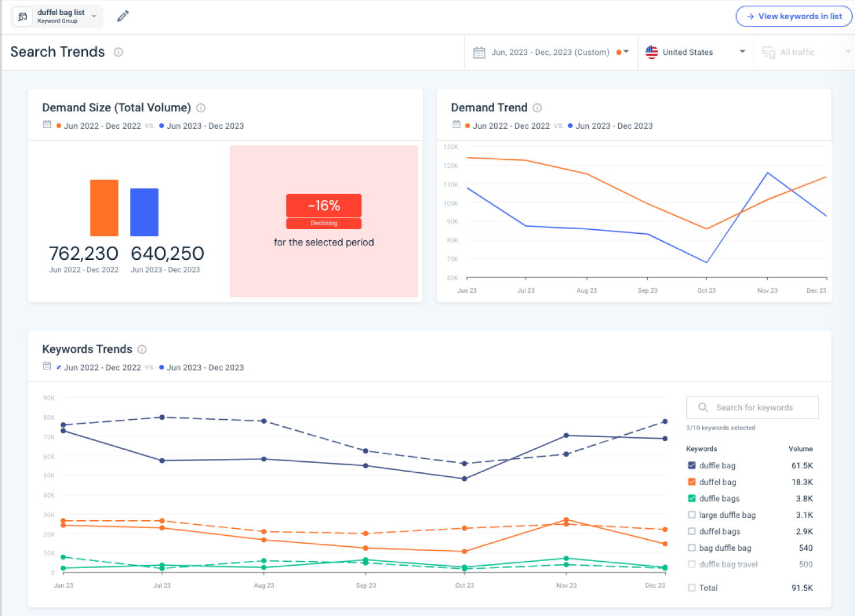Click the Oct 23 low point on solid navy line
Viewport: 855px width, 616px height.
[464, 479]
